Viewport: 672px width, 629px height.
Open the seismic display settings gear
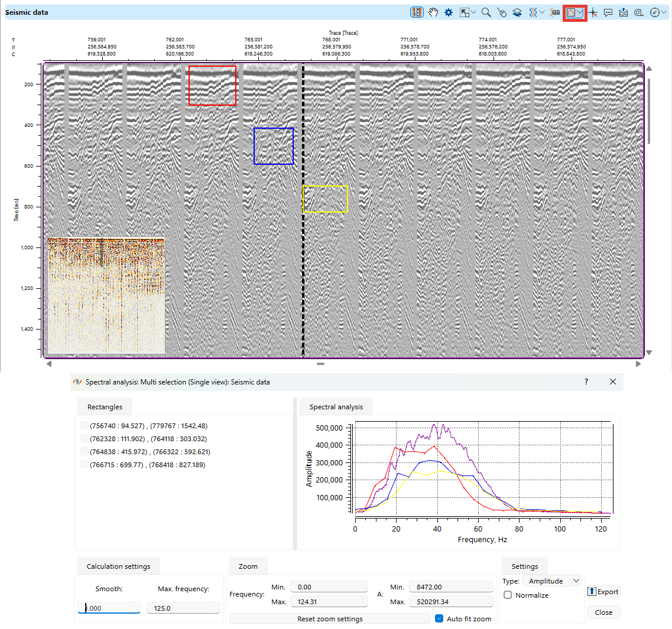pos(449,12)
